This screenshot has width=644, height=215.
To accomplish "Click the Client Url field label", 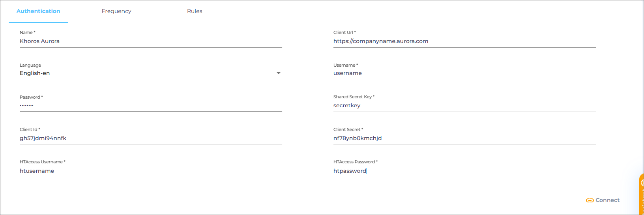I will [344, 33].
